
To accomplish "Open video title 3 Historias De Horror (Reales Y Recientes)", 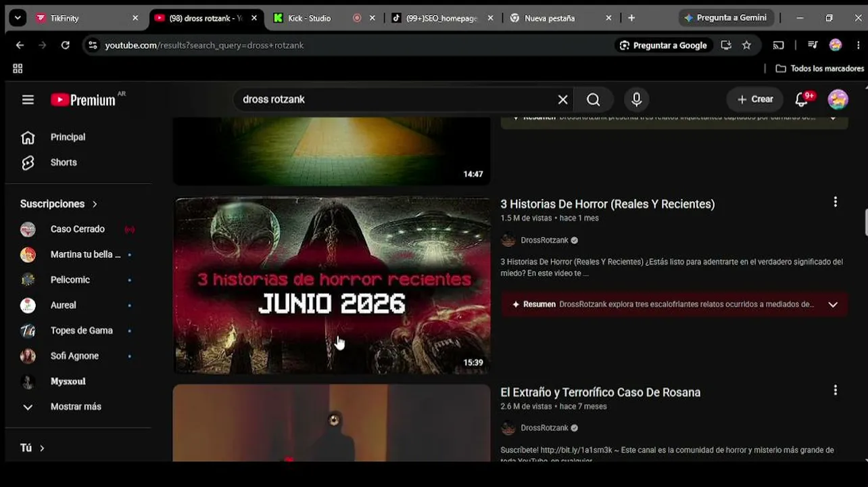I will coord(607,204).
